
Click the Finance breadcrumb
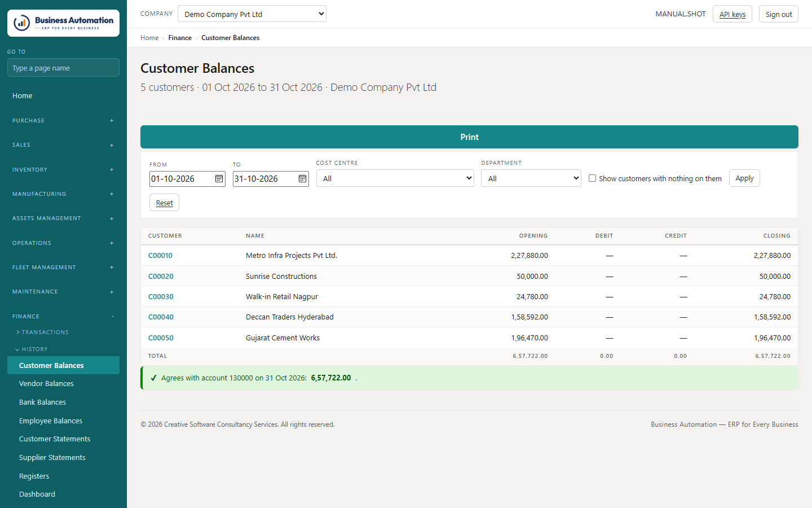tap(180, 38)
